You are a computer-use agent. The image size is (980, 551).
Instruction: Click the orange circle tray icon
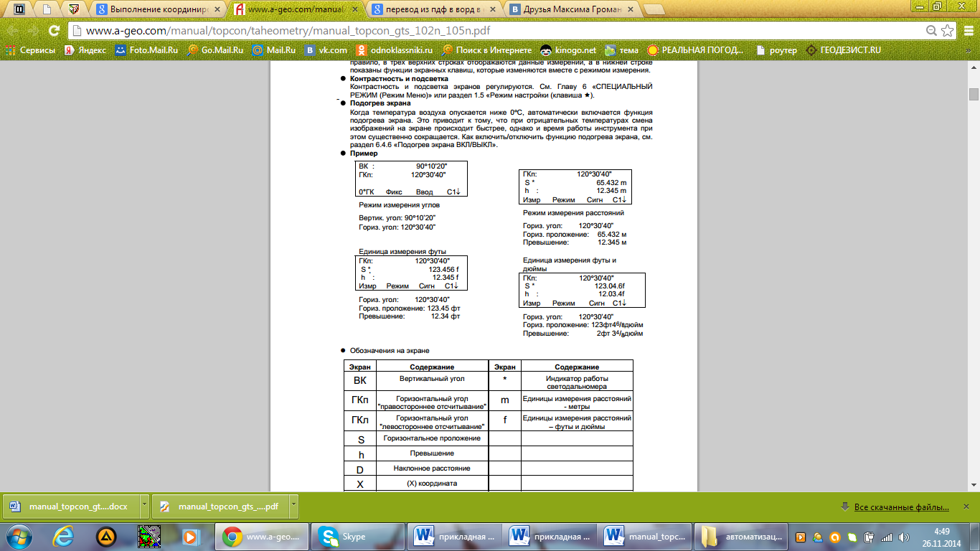click(x=835, y=537)
